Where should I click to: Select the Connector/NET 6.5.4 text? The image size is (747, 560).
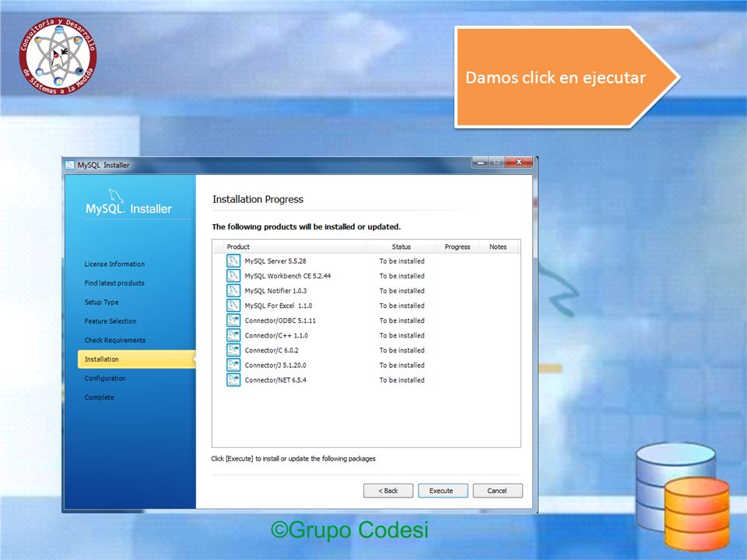pyautogui.click(x=275, y=380)
